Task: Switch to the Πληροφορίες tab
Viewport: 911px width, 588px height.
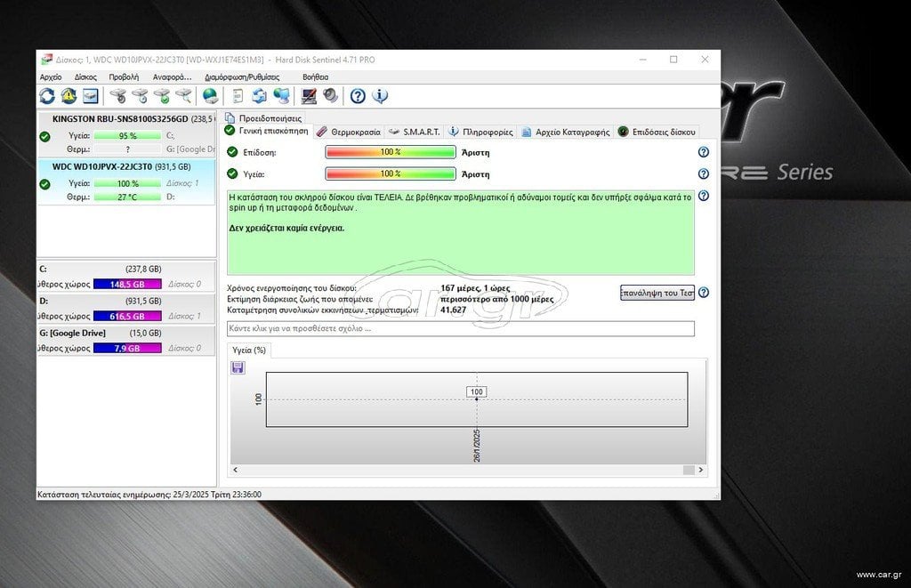Action: click(481, 132)
